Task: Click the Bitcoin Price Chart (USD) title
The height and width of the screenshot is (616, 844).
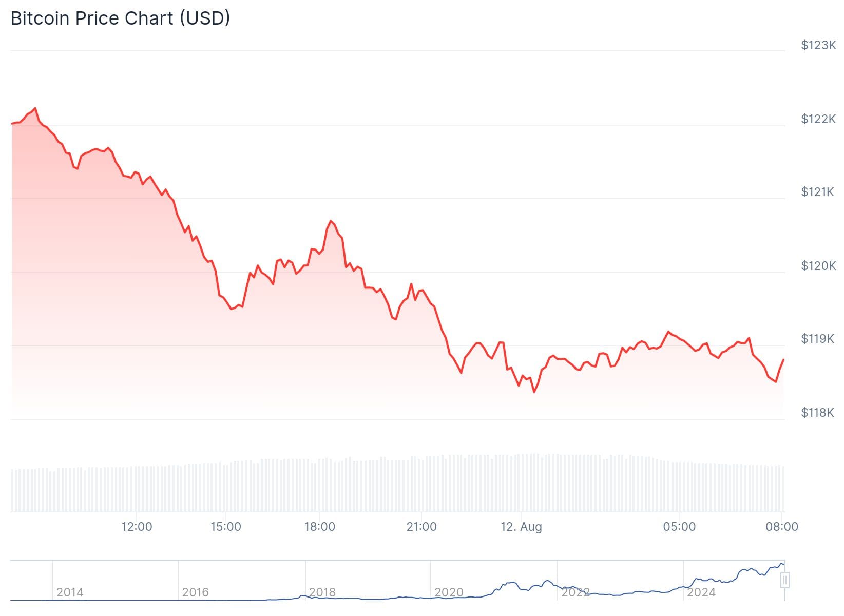Action: (120, 18)
